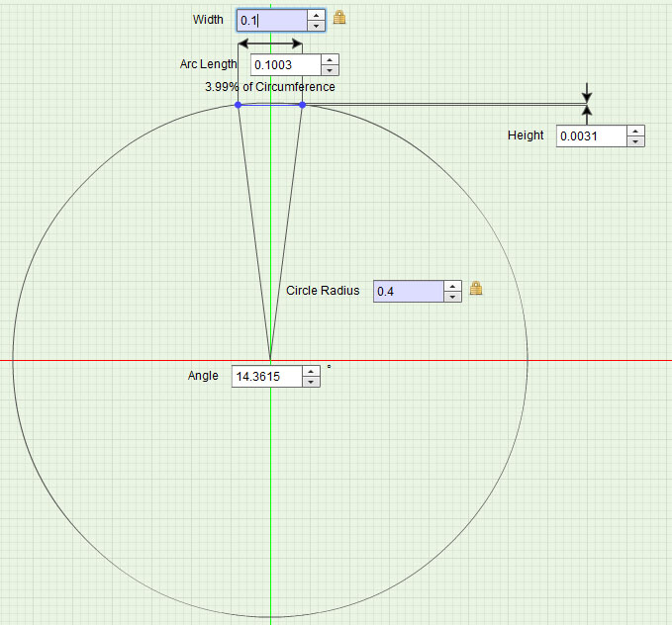The image size is (672, 625).
Task: Click the 'Height' label
Action: click(x=526, y=135)
